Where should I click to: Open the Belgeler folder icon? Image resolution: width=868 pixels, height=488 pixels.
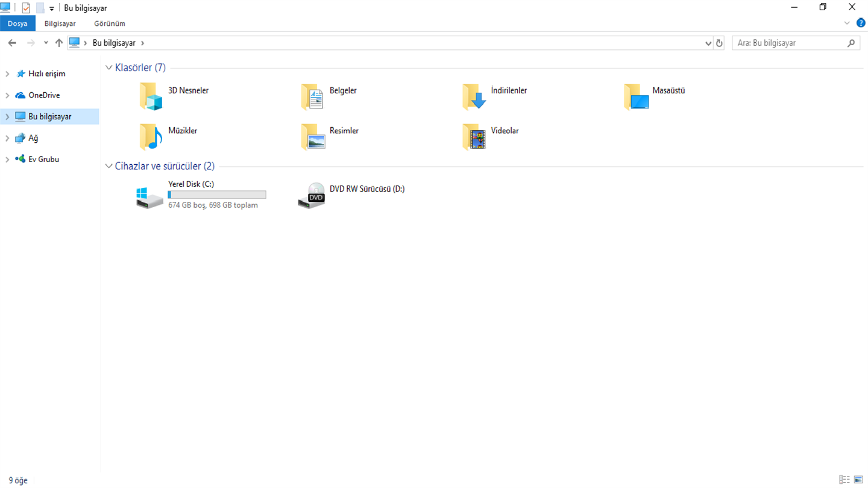(312, 97)
